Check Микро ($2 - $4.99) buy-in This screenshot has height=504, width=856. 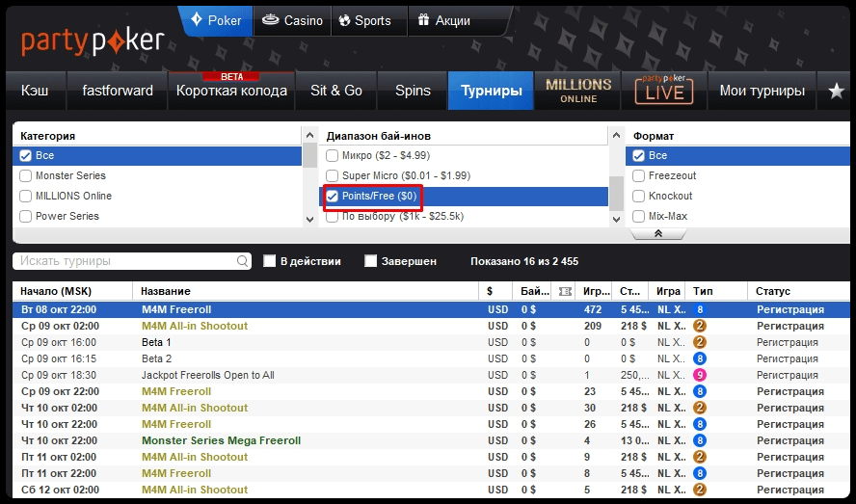pos(332,155)
